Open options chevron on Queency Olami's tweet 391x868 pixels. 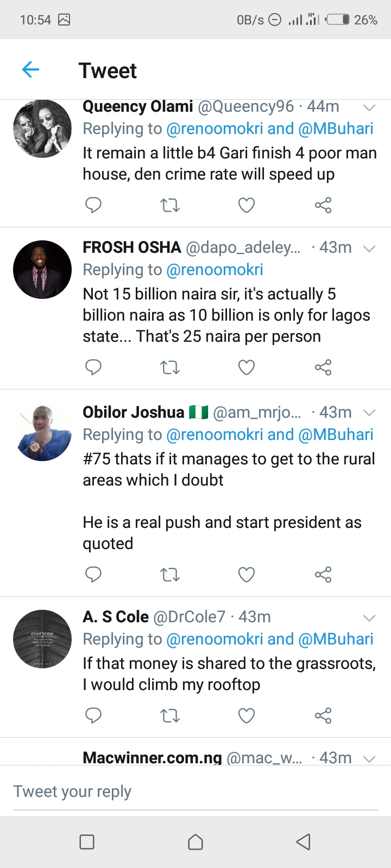point(369,107)
